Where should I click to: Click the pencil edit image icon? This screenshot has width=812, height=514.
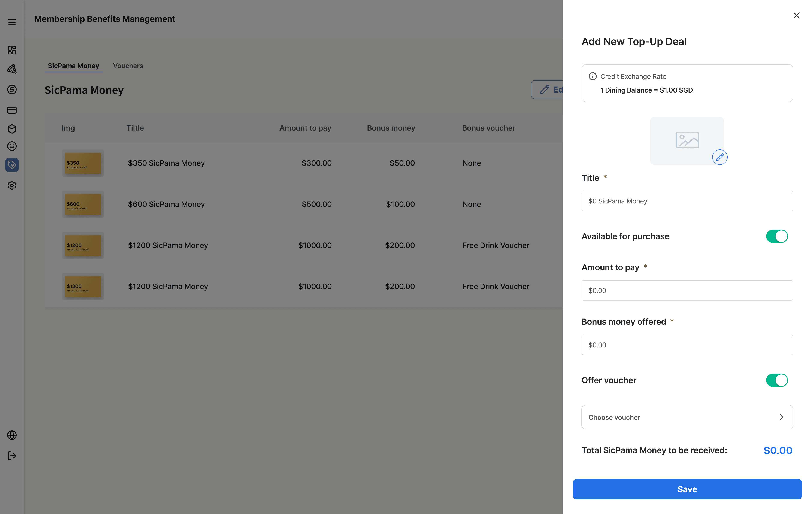click(720, 157)
